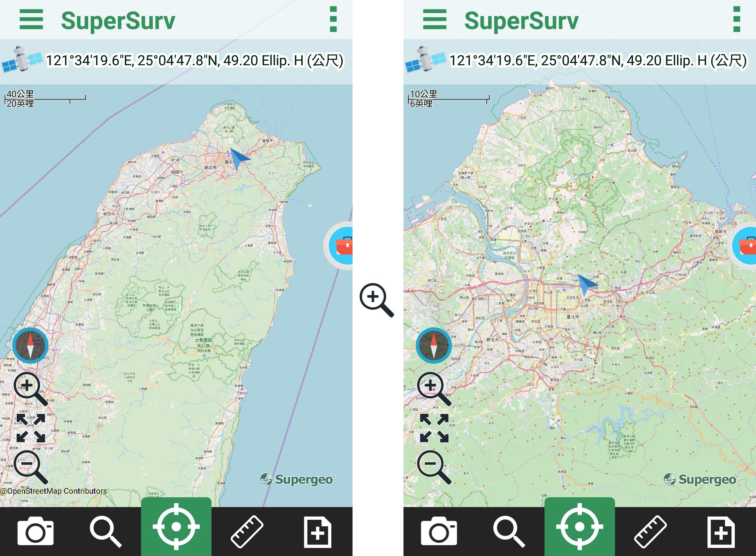
Task: Tap 40公里 scale bar on left map
Action: (45, 99)
